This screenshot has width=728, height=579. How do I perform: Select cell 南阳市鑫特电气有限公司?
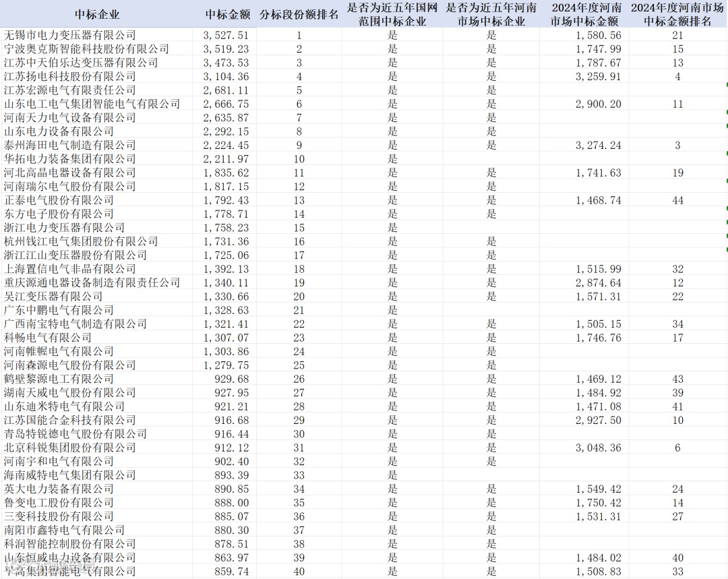click(64, 530)
